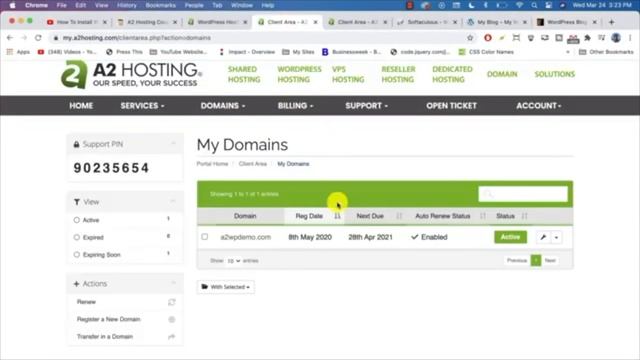This screenshot has height=360, width=640.
Task: Open the Account dropdown menu
Action: click(x=539, y=106)
